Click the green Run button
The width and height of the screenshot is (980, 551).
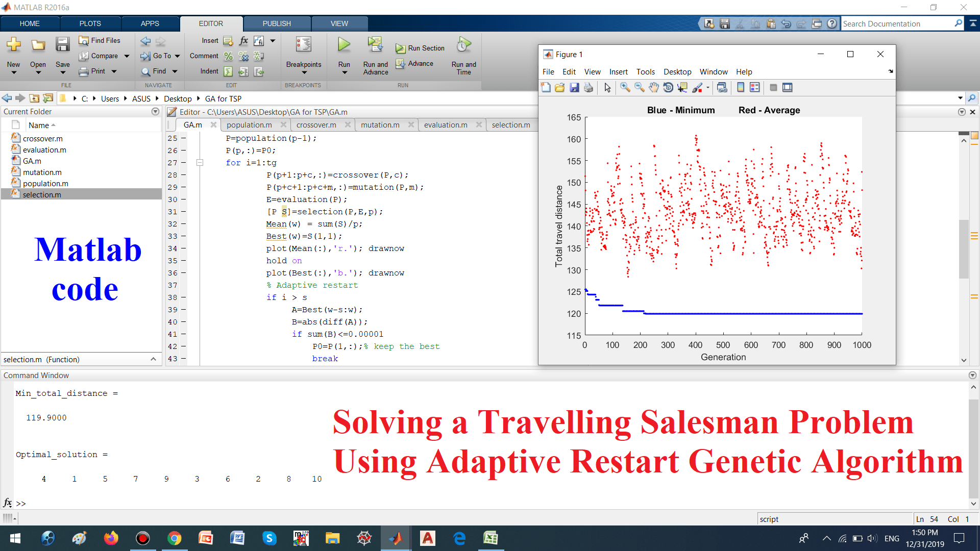tap(344, 45)
